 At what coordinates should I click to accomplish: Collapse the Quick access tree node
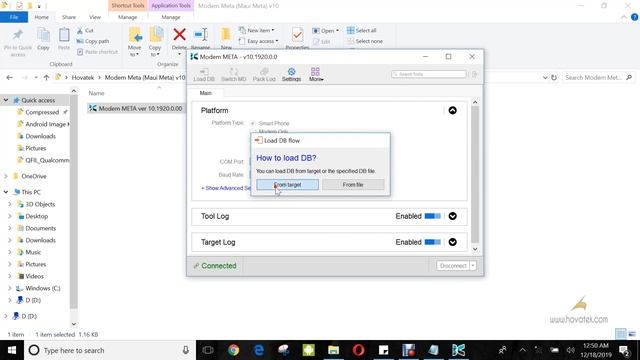6,100
